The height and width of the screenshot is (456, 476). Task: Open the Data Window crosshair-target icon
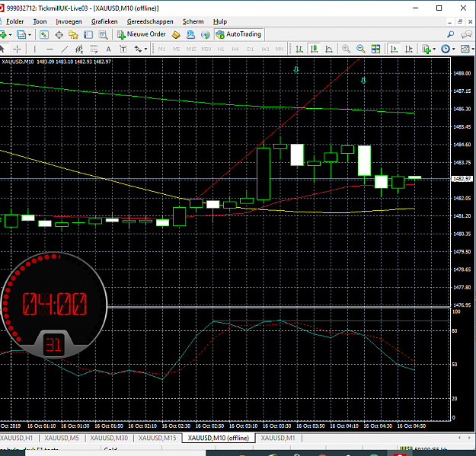[59, 34]
